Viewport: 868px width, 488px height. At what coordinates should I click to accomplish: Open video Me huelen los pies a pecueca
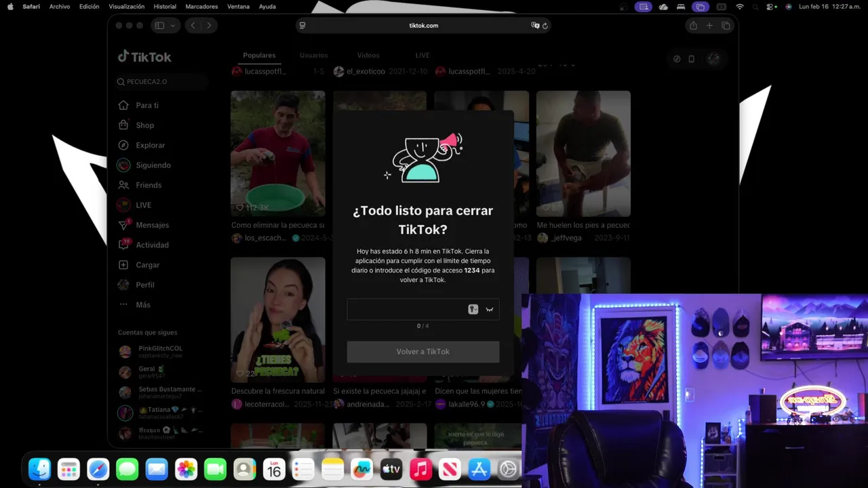tap(583, 154)
